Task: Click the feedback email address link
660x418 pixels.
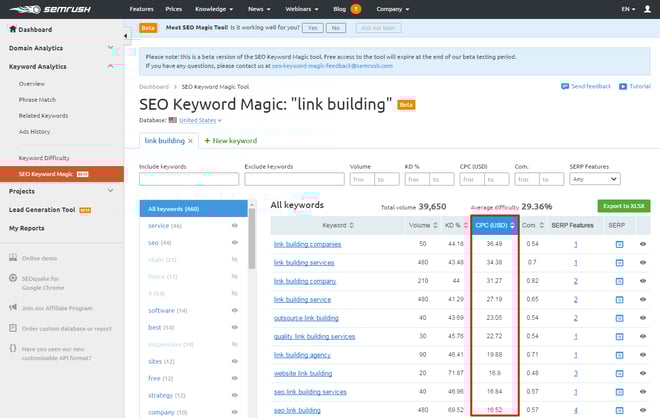Action: [x=332, y=66]
